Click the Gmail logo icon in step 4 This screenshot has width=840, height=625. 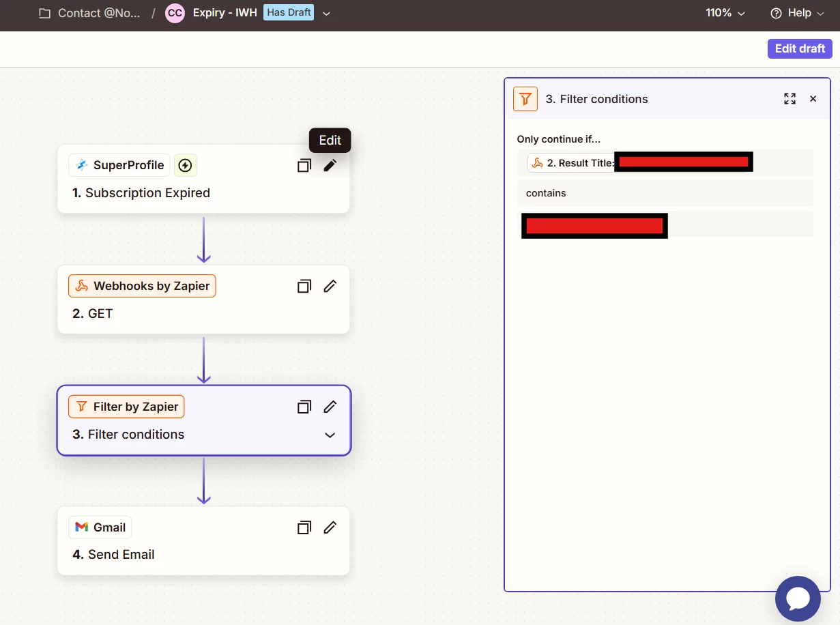coord(82,527)
